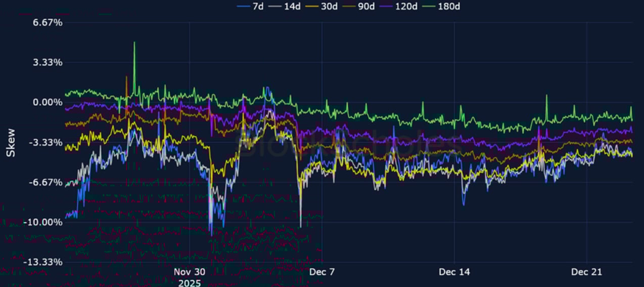Viewport: 644px width, 287px height.
Task: Click the 6.67% y-axis label
Action: click(x=48, y=23)
